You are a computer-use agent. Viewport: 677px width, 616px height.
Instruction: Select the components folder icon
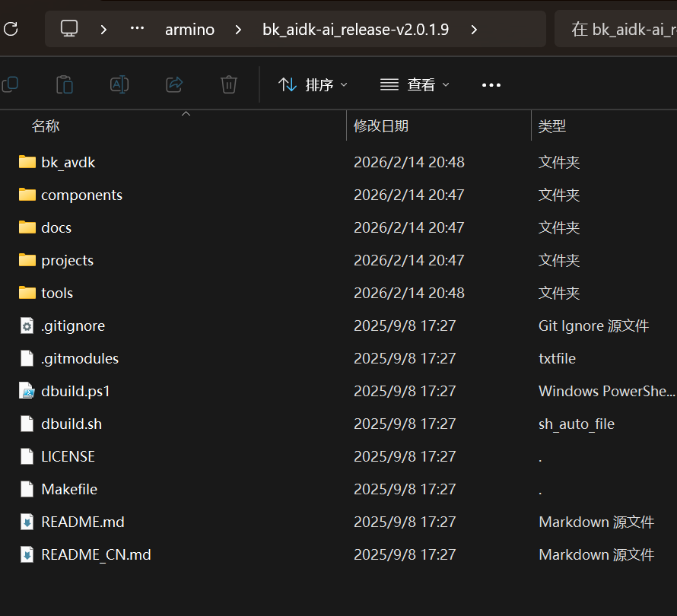[27, 195]
